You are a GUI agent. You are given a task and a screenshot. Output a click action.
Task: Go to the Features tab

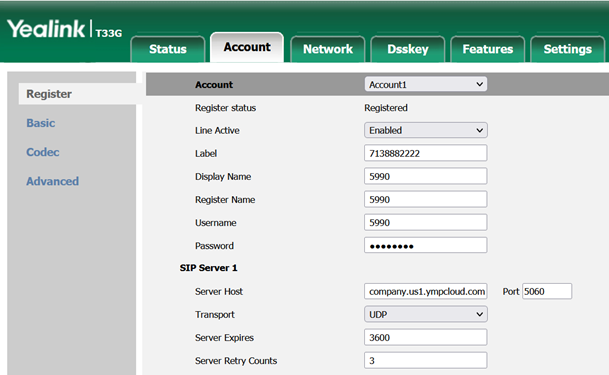[488, 49]
